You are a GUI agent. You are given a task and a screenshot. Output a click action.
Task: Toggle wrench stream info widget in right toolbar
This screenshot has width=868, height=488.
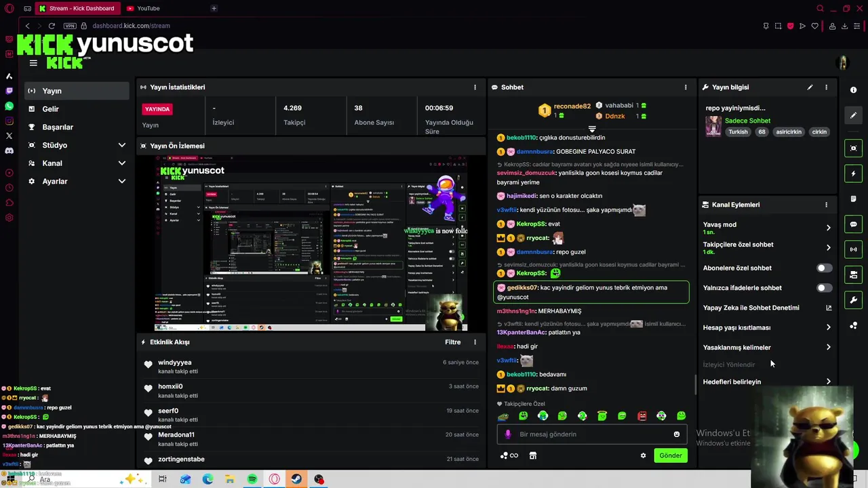click(x=853, y=300)
